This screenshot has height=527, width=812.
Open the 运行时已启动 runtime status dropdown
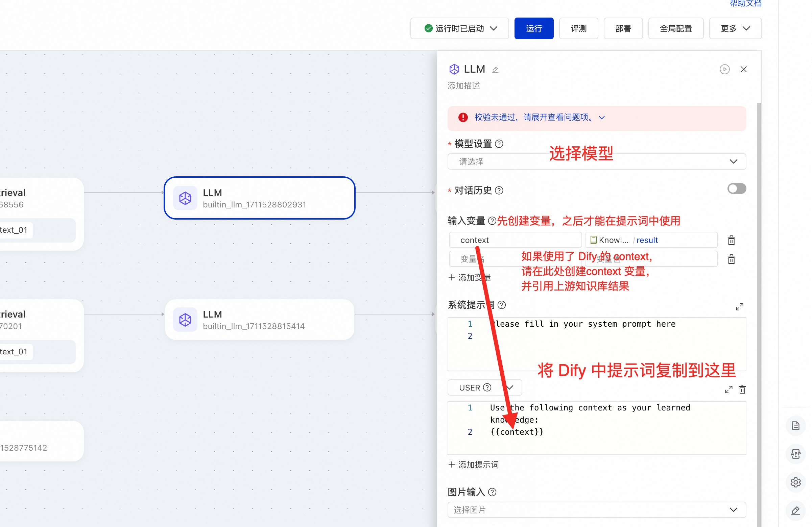tap(459, 28)
